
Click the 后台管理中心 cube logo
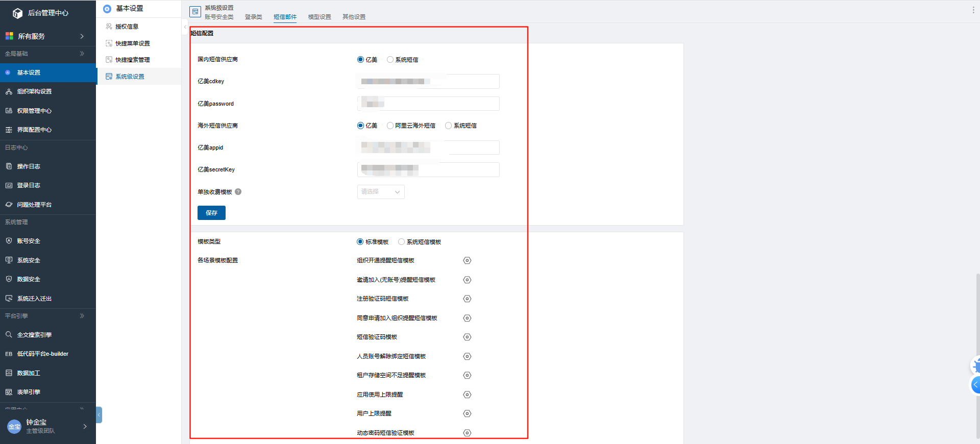point(17,13)
